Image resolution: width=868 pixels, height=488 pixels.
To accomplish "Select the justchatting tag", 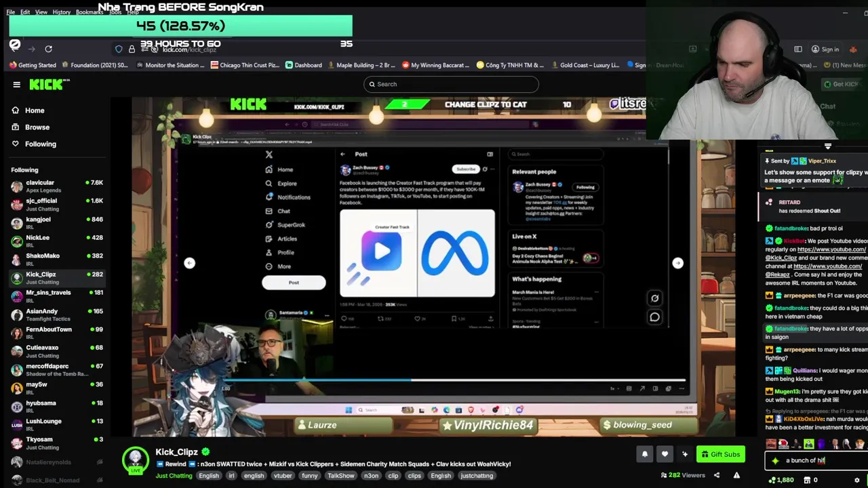I will tap(477, 476).
